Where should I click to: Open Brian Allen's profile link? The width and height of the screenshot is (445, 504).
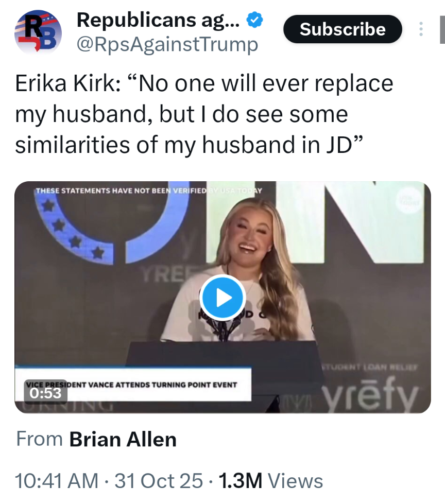click(123, 439)
